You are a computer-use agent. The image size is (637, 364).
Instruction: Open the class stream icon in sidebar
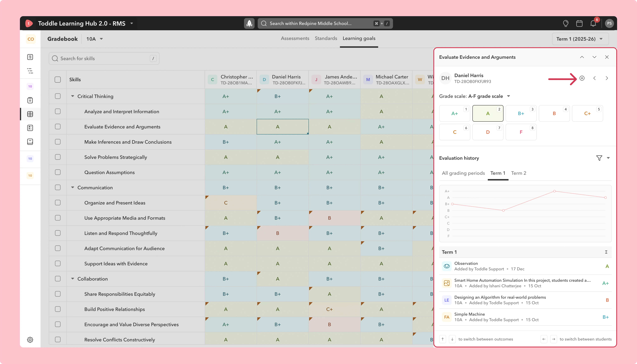coord(30,57)
